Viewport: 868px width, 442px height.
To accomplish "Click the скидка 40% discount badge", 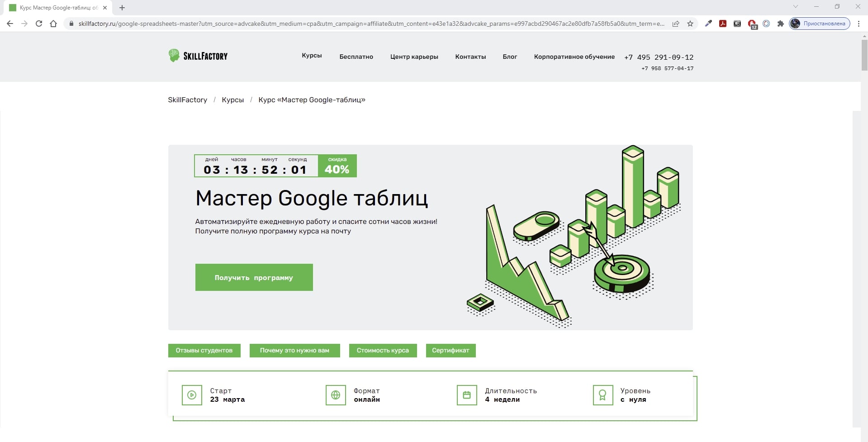I will tap(337, 166).
